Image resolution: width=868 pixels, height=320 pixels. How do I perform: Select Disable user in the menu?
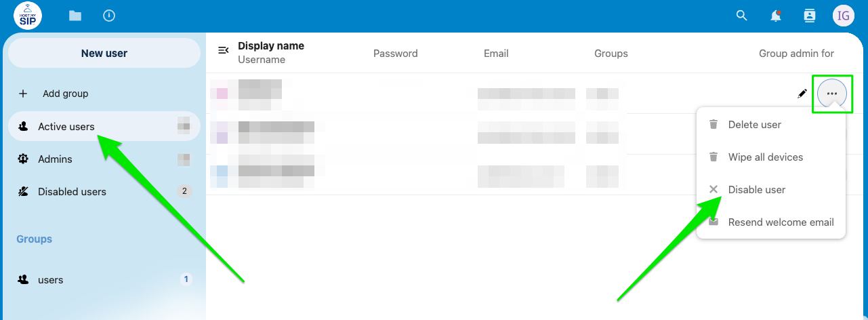(x=756, y=190)
